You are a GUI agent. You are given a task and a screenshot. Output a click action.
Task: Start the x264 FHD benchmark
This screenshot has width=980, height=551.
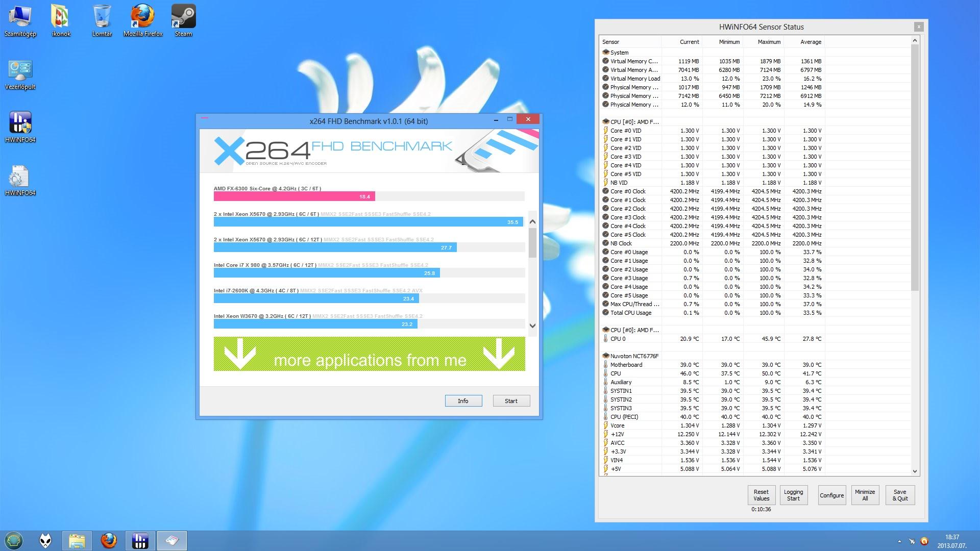511,401
